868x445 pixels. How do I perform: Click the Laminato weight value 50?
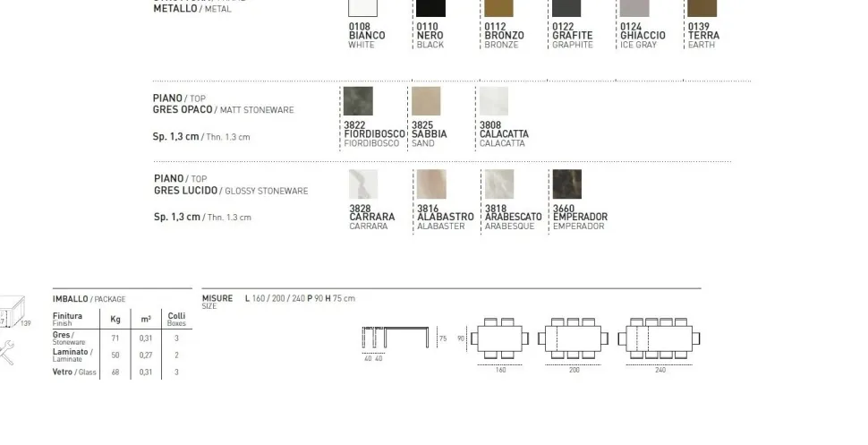[115, 355]
